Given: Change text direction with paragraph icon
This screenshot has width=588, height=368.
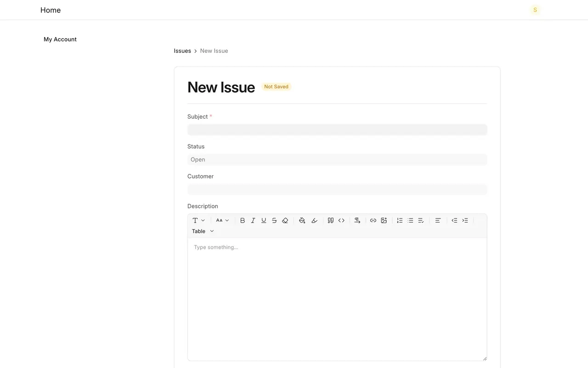Looking at the screenshot, I should (357, 220).
